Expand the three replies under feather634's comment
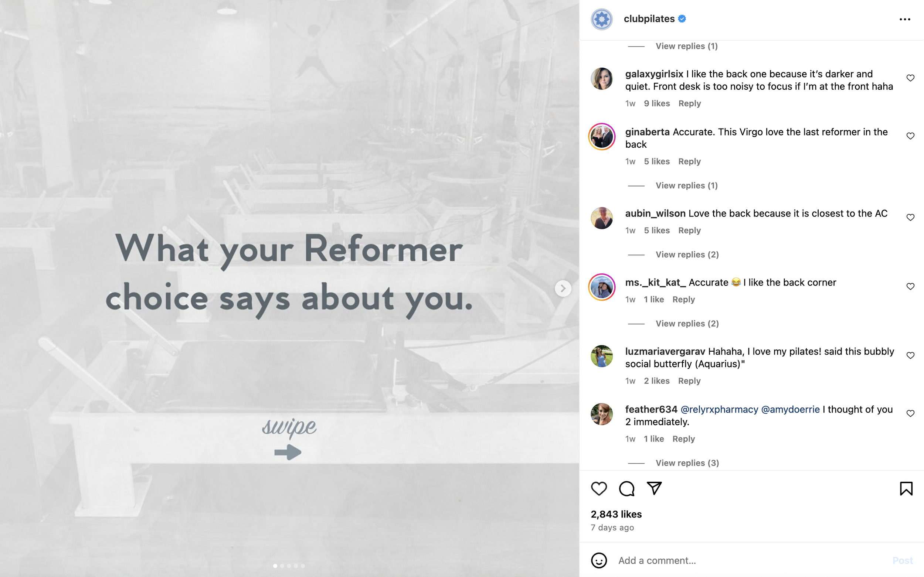924x577 pixels. (687, 463)
